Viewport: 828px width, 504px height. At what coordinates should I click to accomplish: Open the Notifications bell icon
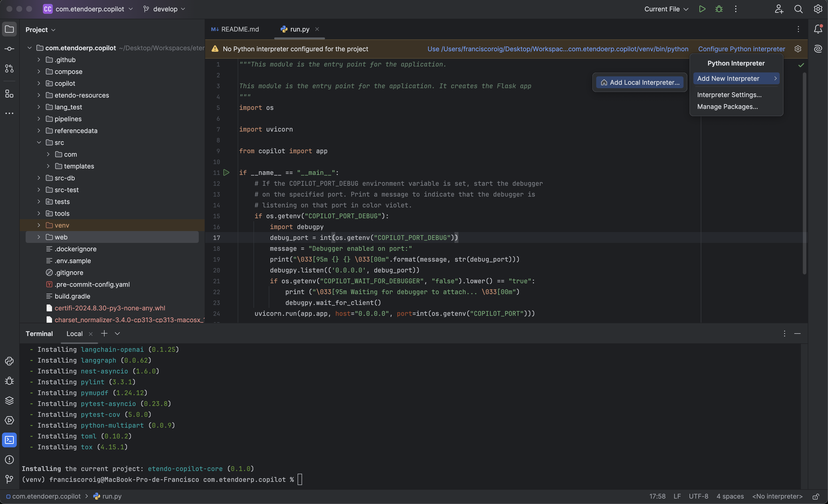[818, 30]
